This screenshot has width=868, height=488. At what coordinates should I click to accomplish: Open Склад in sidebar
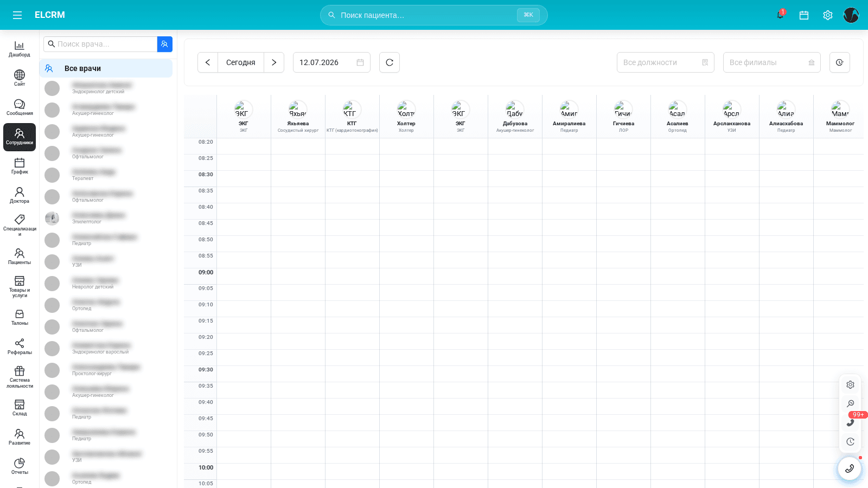[20, 408]
